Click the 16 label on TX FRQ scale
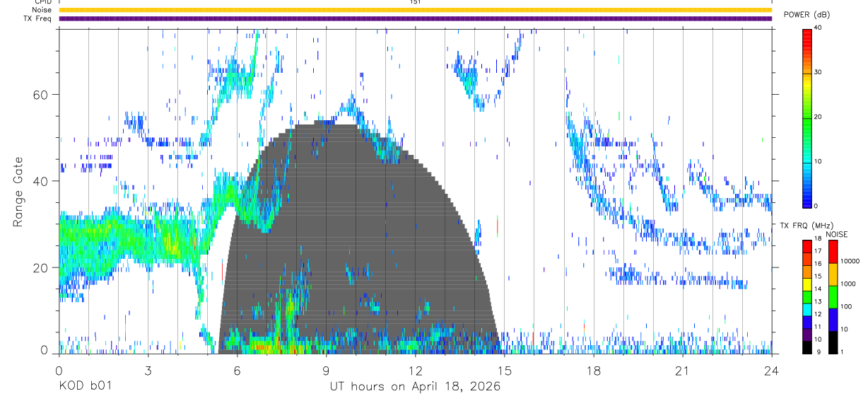868x401 pixels. point(817,264)
